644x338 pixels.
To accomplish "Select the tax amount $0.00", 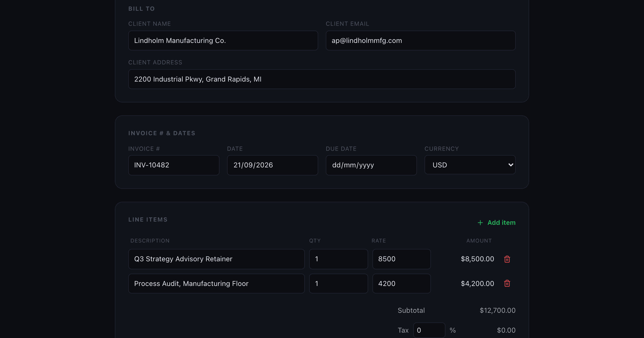I will pos(506,330).
